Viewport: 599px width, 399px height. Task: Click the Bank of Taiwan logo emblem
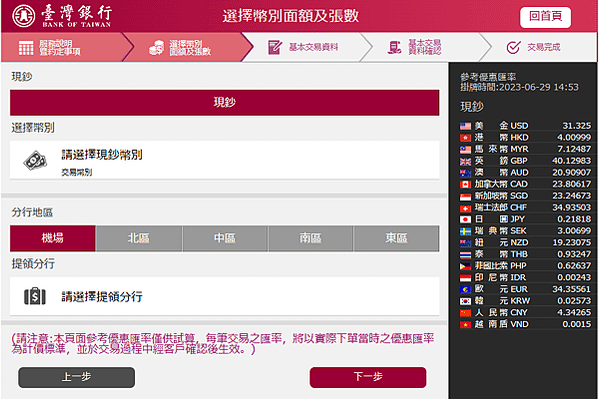[x=24, y=16]
